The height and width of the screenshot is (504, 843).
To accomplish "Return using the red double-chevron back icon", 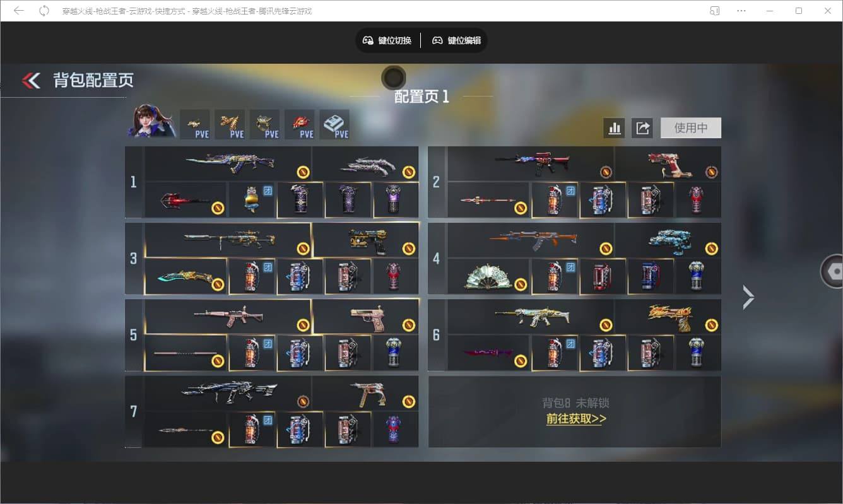I will point(31,81).
